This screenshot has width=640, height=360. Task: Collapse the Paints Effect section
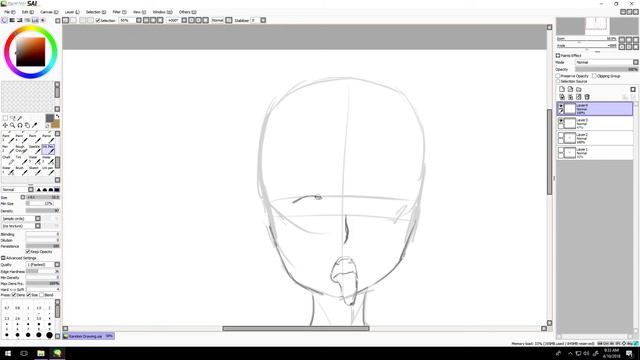point(558,56)
